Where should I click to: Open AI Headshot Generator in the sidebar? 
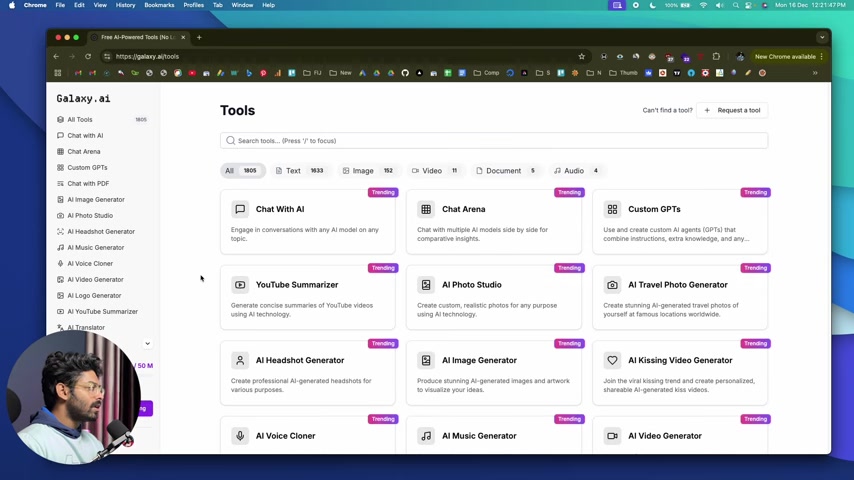[102, 232]
